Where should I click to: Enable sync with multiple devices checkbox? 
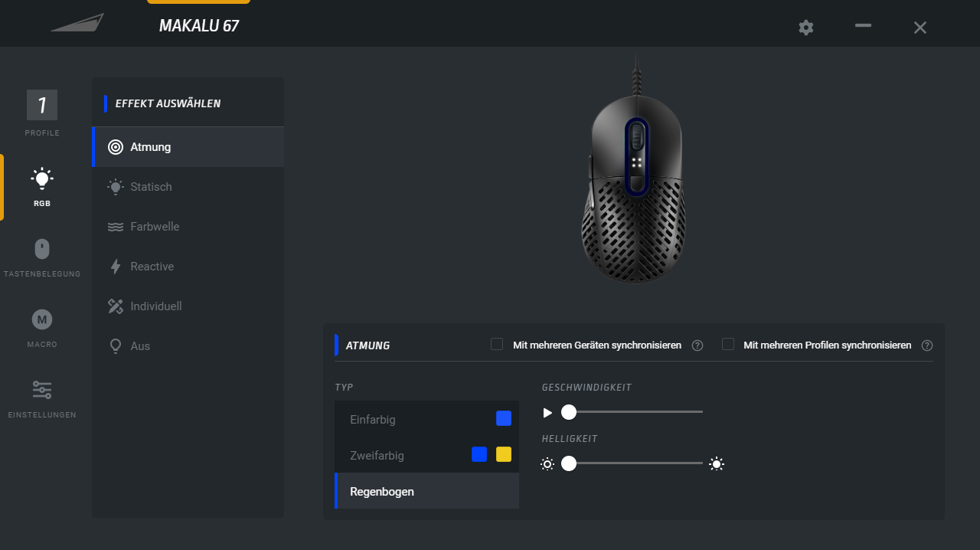click(497, 345)
